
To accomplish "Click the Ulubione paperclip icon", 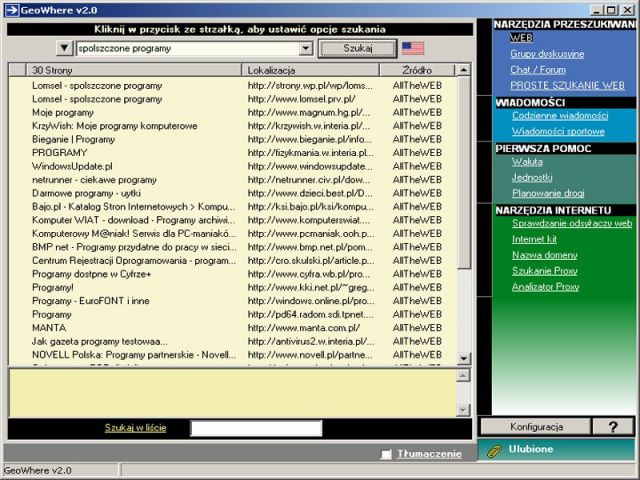I will (494, 451).
